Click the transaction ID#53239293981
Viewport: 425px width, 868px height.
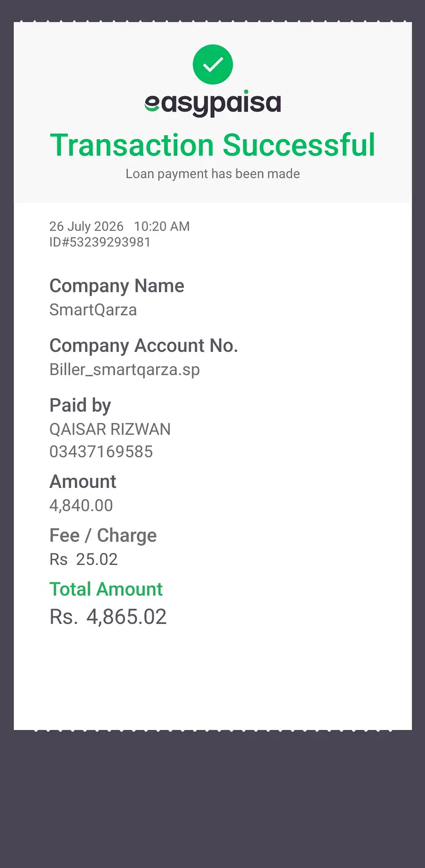100,242
